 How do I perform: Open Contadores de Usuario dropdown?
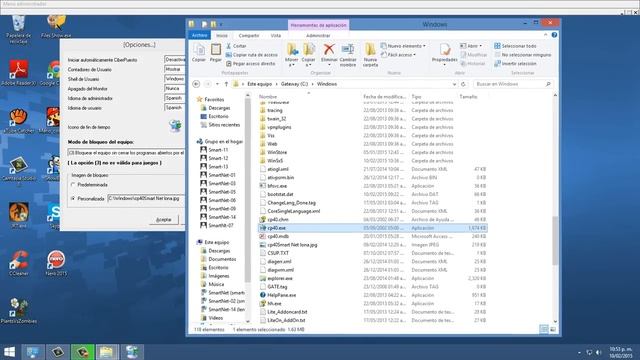tap(174, 69)
